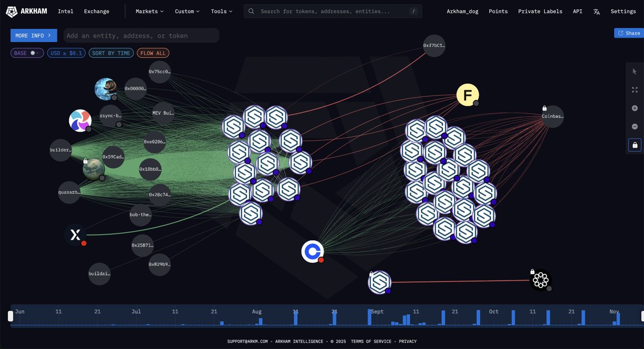The height and width of the screenshot is (349, 644).
Task: Toggle the graph lock icon
Action: click(635, 145)
